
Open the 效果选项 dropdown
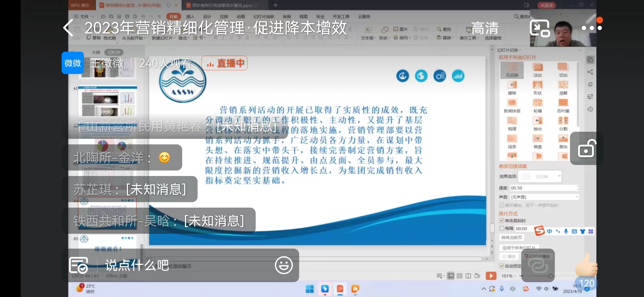(540, 177)
